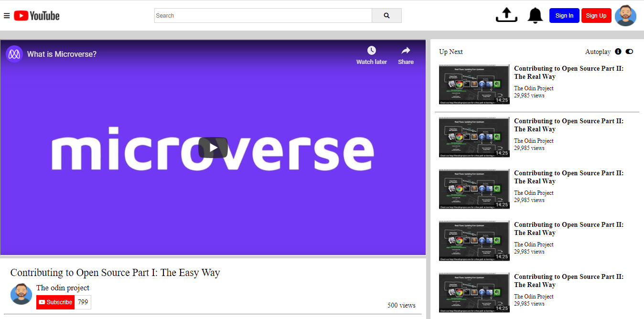Toggle the Autoplay switch
644x319 pixels.
[x=629, y=52]
